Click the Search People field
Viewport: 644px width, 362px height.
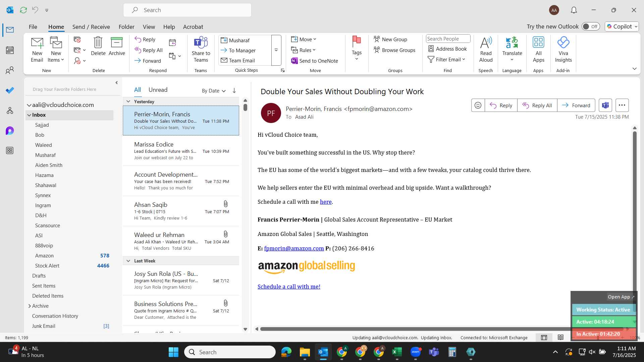pyautogui.click(x=448, y=39)
